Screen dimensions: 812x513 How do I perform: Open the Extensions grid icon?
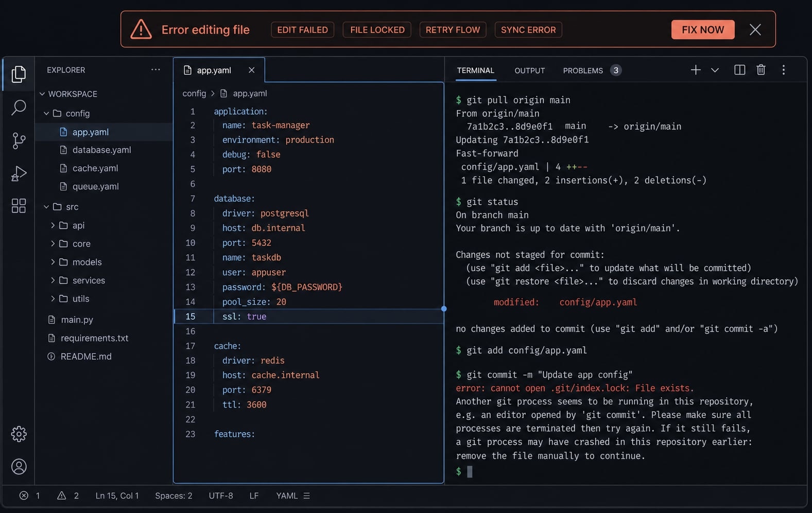click(19, 206)
